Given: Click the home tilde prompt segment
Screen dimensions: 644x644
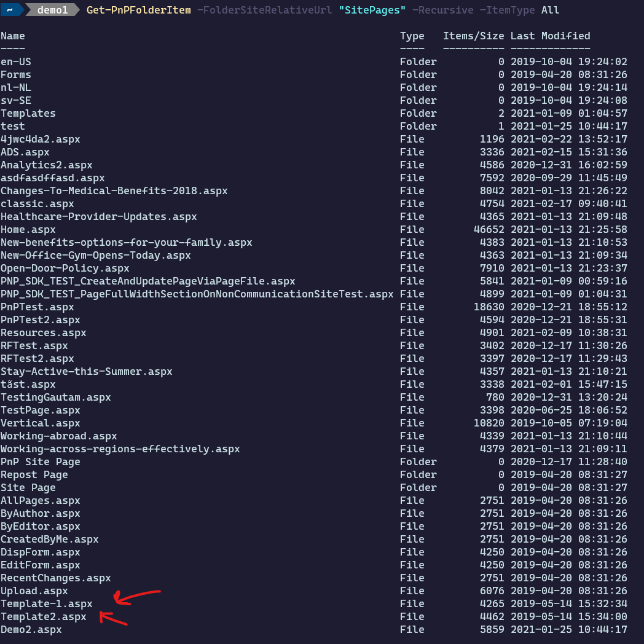Looking at the screenshot, I should pyautogui.click(x=10, y=10).
